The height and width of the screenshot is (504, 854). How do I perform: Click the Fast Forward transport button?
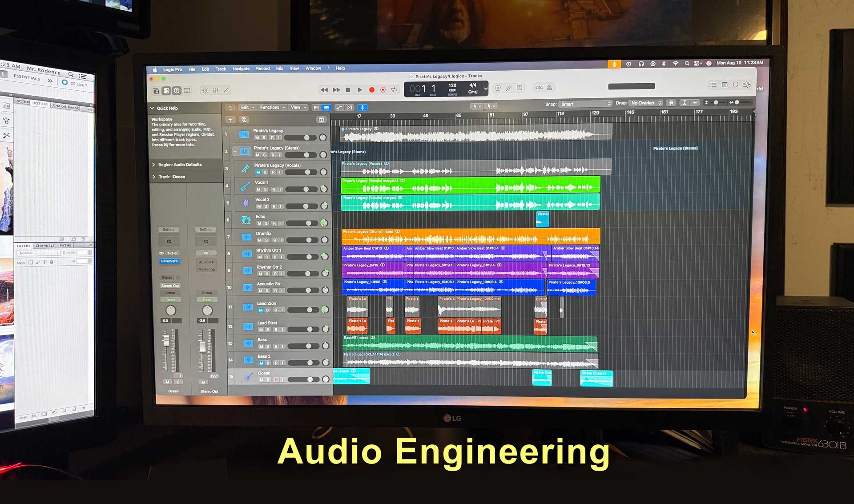pos(336,90)
